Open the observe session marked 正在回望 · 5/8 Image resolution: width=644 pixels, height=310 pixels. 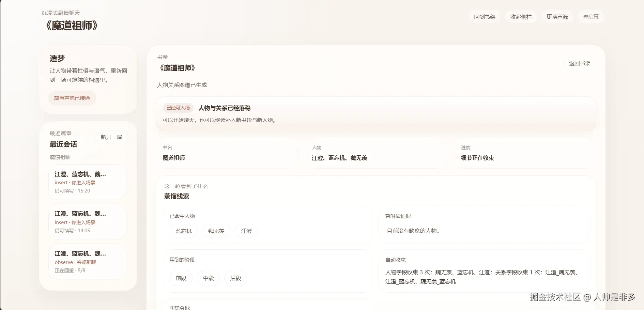[88, 262]
